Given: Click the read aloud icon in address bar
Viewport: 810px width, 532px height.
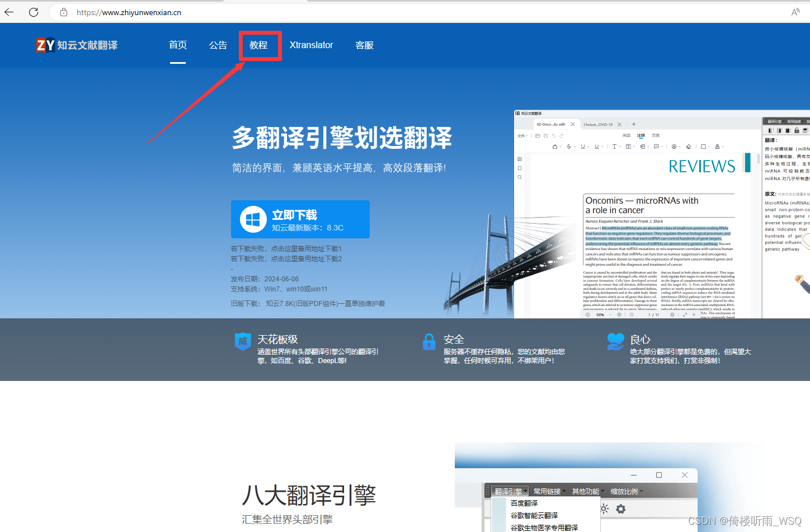Looking at the screenshot, I should click(795, 12).
